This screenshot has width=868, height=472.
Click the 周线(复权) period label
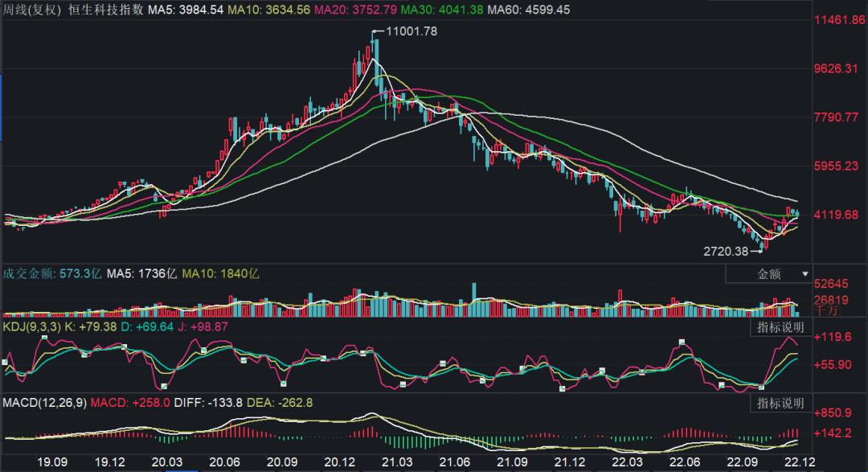click(x=31, y=10)
